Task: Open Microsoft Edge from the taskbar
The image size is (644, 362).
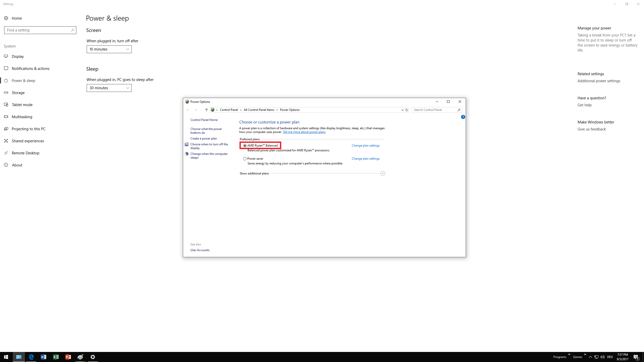Action: (x=31, y=357)
